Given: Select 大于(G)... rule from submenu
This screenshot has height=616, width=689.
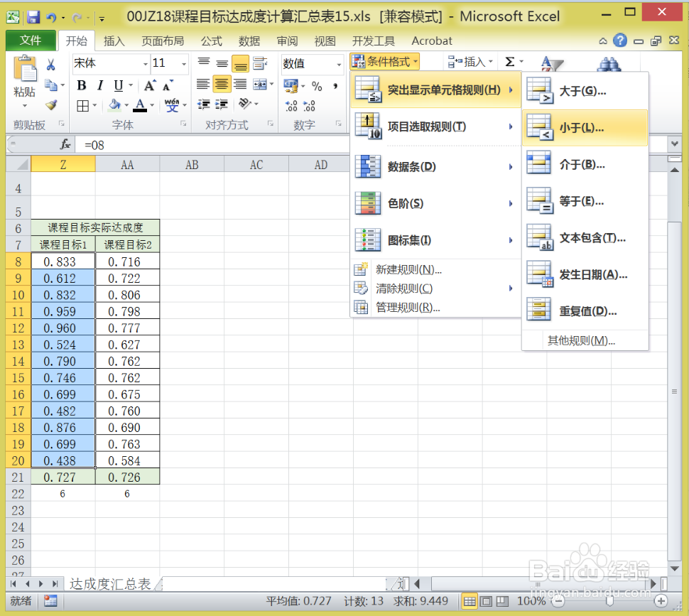Looking at the screenshot, I should click(x=585, y=91).
